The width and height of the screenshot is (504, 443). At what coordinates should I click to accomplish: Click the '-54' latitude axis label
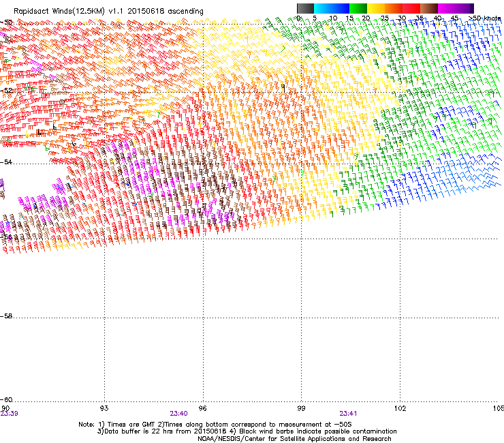tap(6, 162)
